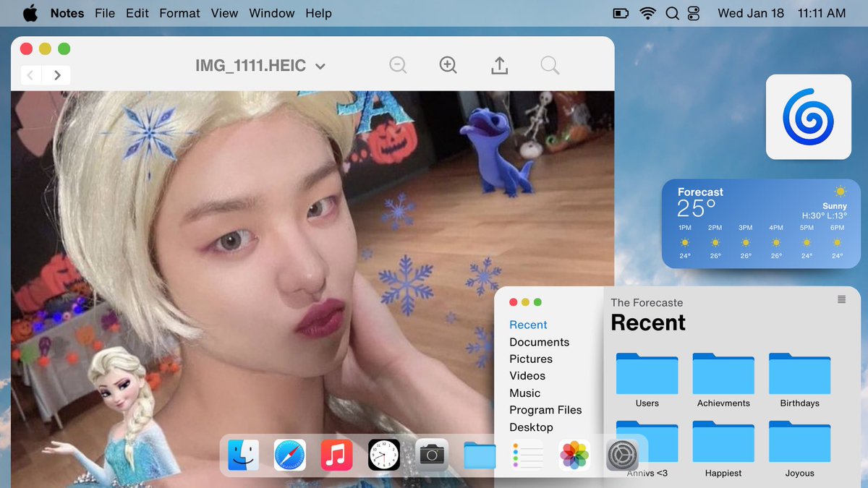Screen dimensions: 868x488
Task: Open Spotlight search in menu bar
Action: 672,13
